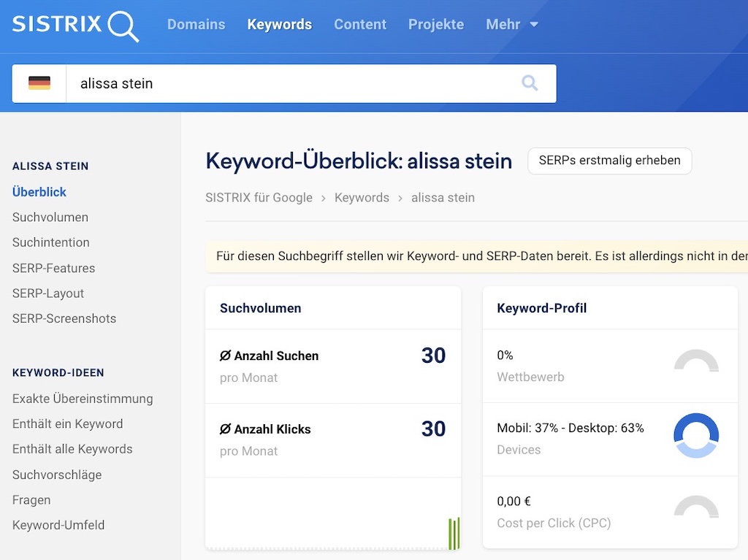Image resolution: width=748 pixels, height=560 pixels.
Task: Click the Wettbewerb gauge chart
Action: (696, 361)
